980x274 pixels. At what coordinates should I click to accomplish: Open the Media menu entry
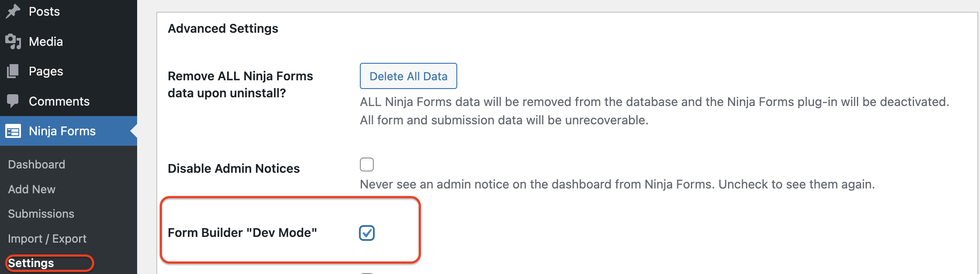[x=45, y=41]
